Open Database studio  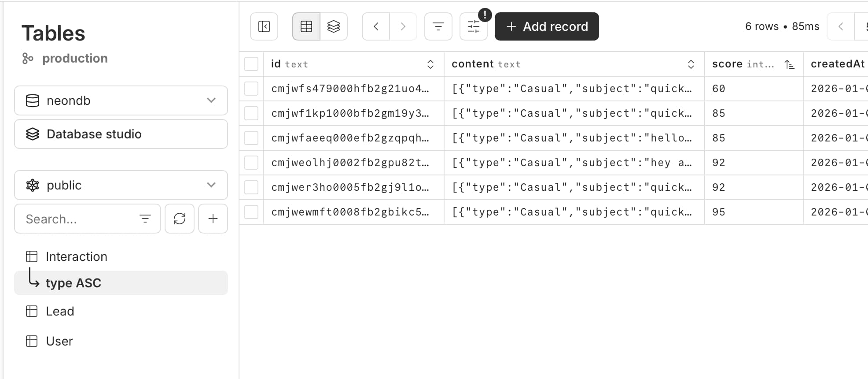click(x=121, y=134)
